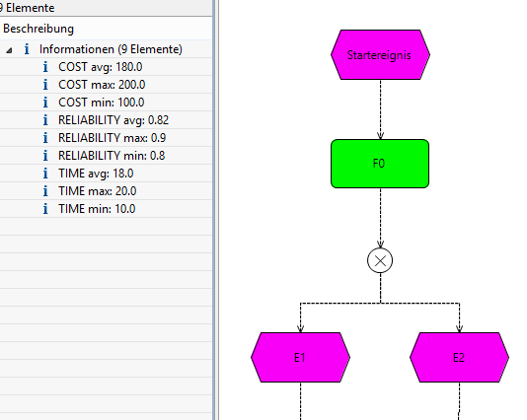The height and width of the screenshot is (420, 527).
Task: Click the info icon beside COST max
Action: [x=45, y=85]
